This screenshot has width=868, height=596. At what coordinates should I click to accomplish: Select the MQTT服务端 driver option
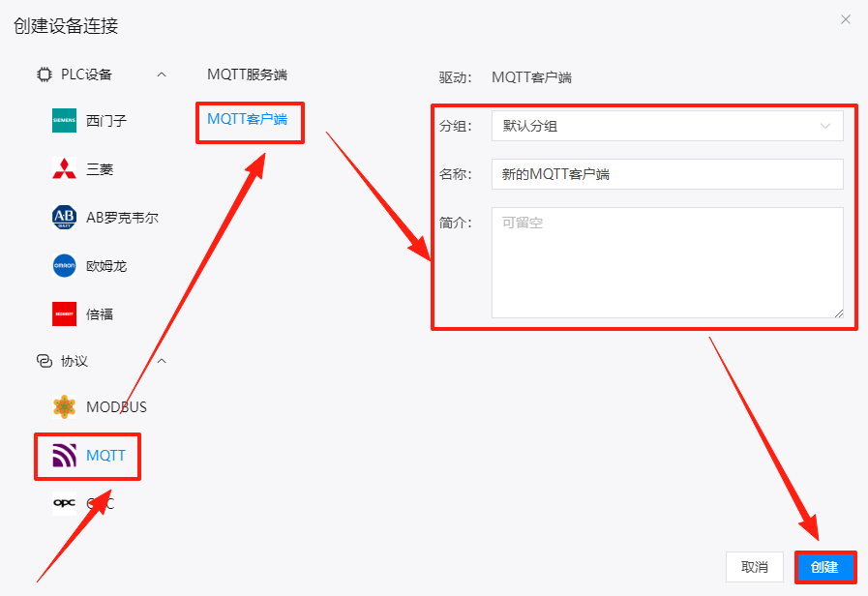247,74
